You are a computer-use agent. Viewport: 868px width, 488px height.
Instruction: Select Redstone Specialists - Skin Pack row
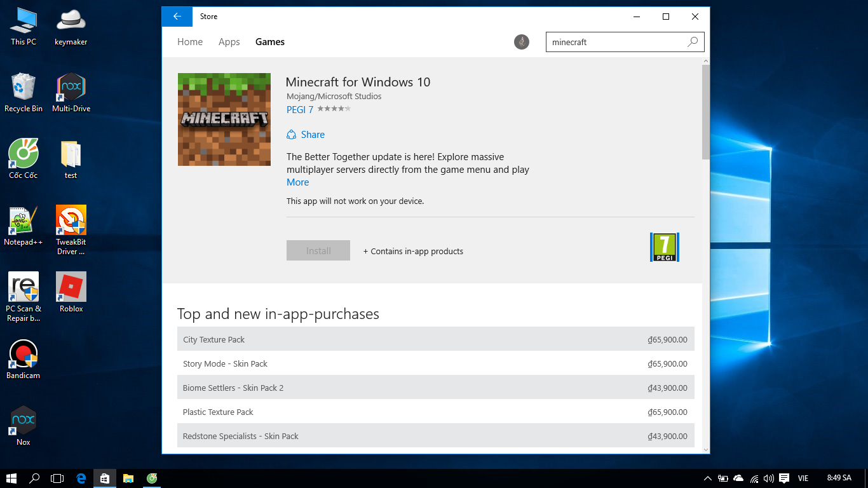pos(436,436)
